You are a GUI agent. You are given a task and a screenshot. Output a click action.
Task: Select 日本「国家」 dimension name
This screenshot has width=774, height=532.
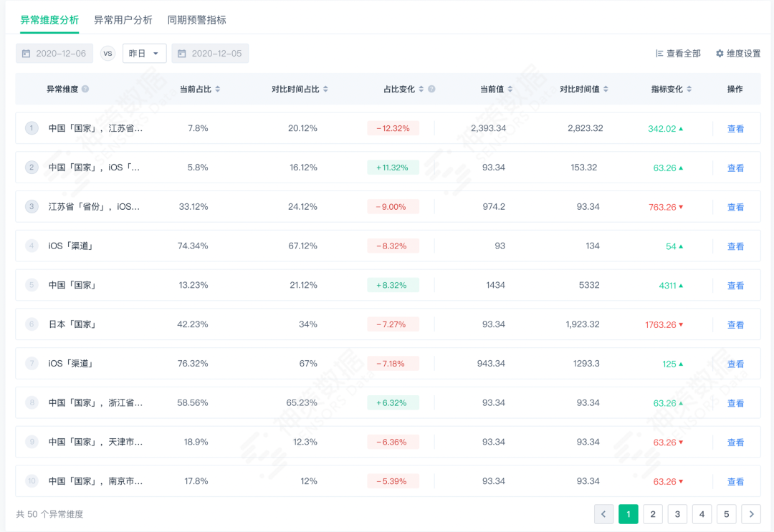tap(72, 324)
